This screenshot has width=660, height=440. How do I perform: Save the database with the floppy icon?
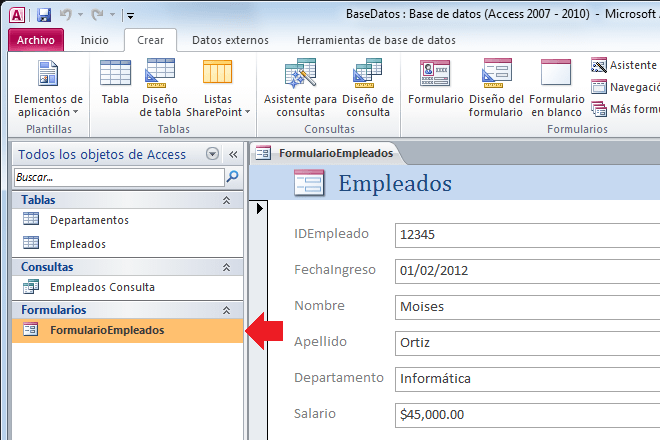click(44, 16)
